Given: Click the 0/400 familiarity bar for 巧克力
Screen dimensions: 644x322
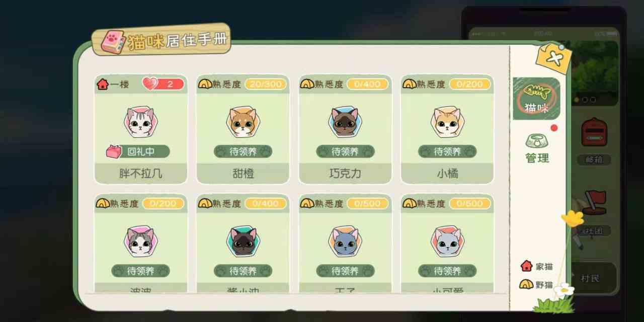Looking at the screenshot, I should tap(367, 84).
